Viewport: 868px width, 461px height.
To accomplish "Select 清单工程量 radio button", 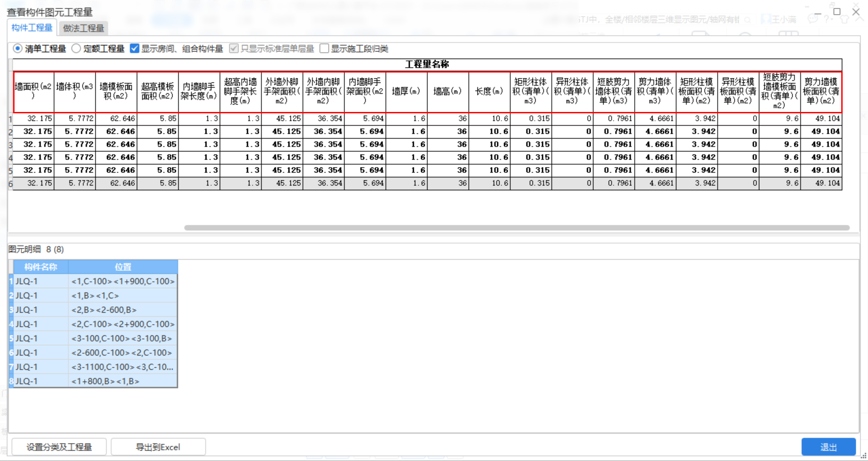I will (18, 49).
